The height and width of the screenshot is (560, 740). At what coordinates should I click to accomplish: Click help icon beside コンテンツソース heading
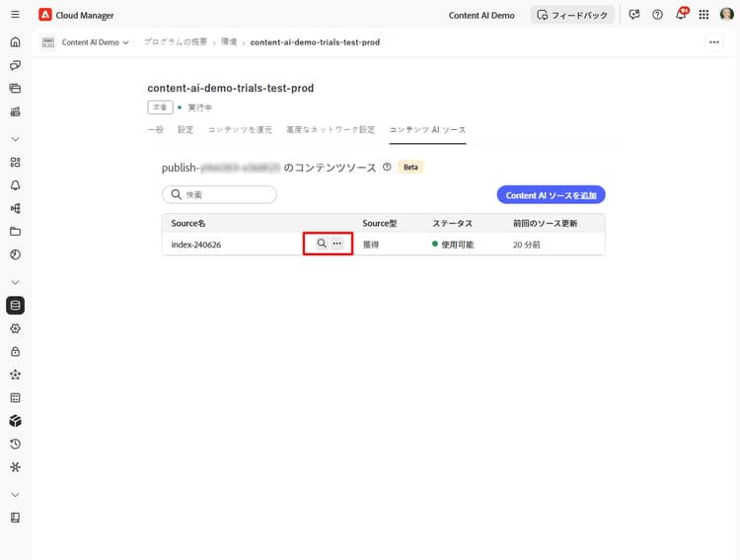387,167
